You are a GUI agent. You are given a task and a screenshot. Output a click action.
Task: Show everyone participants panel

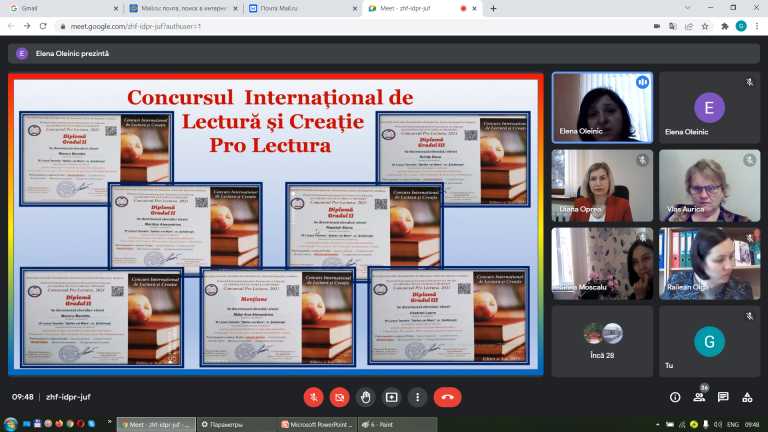699,397
